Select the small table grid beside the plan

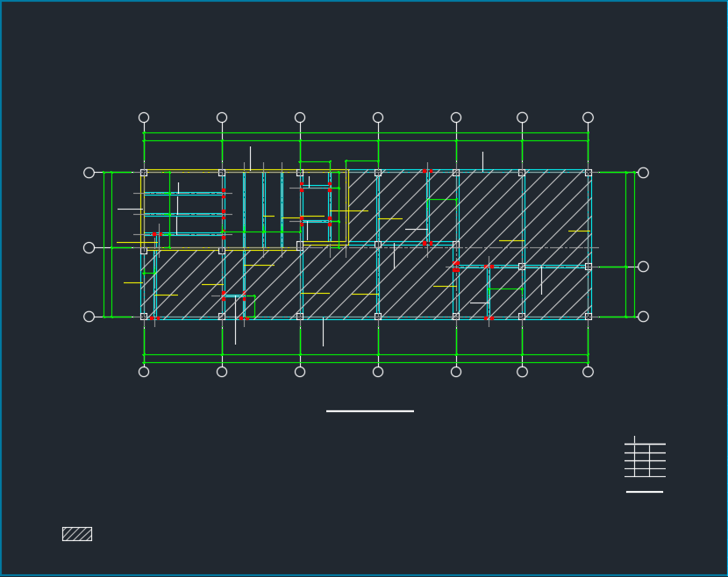[x=645, y=457]
